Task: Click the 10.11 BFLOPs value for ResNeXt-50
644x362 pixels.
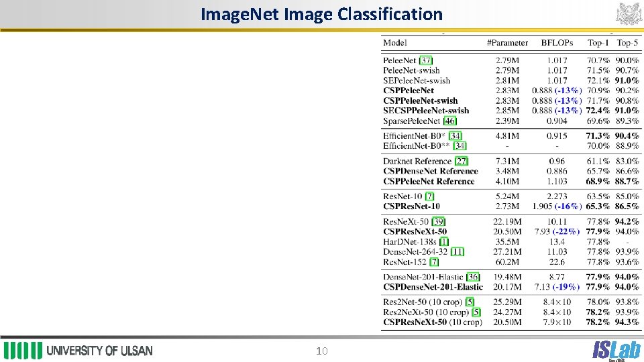Action: pyautogui.click(x=557, y=222)
